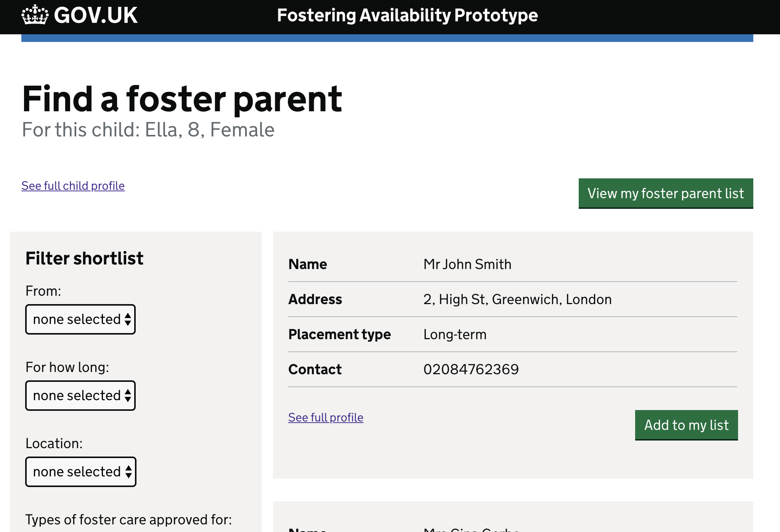Expand the For how long dropdown
This screenshot has height=532, width=780.
pos(80,396)
